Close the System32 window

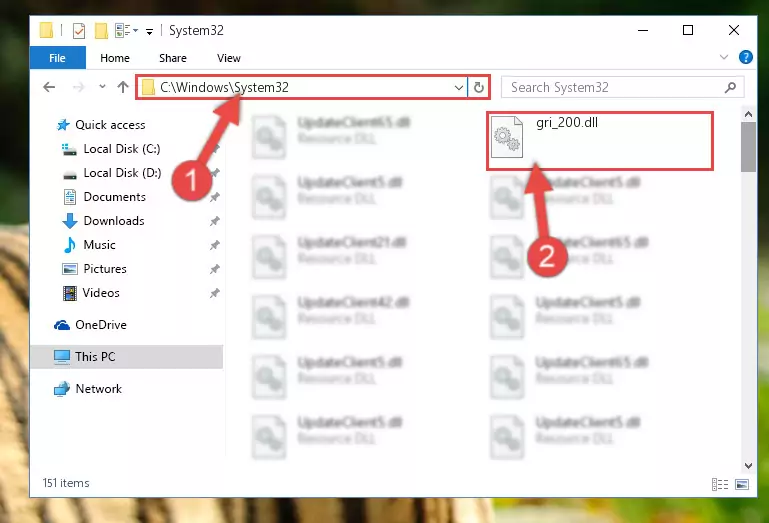(x=734, y=30)
